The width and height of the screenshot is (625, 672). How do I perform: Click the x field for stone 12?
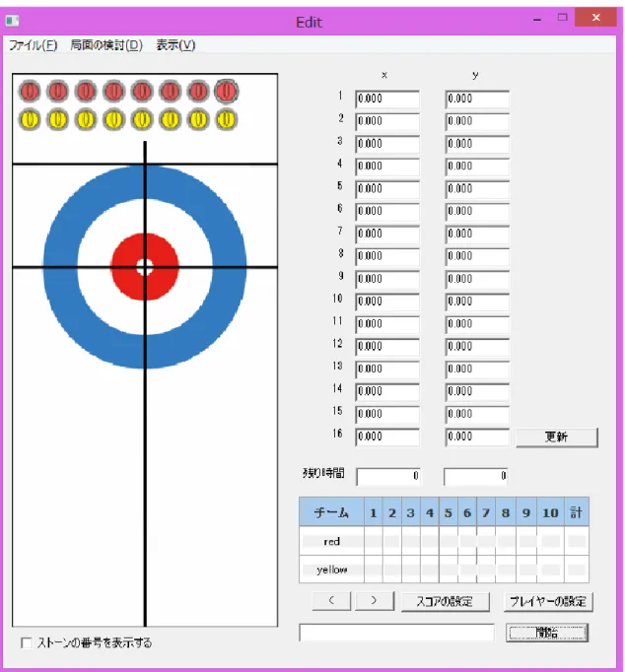[387, 347]
